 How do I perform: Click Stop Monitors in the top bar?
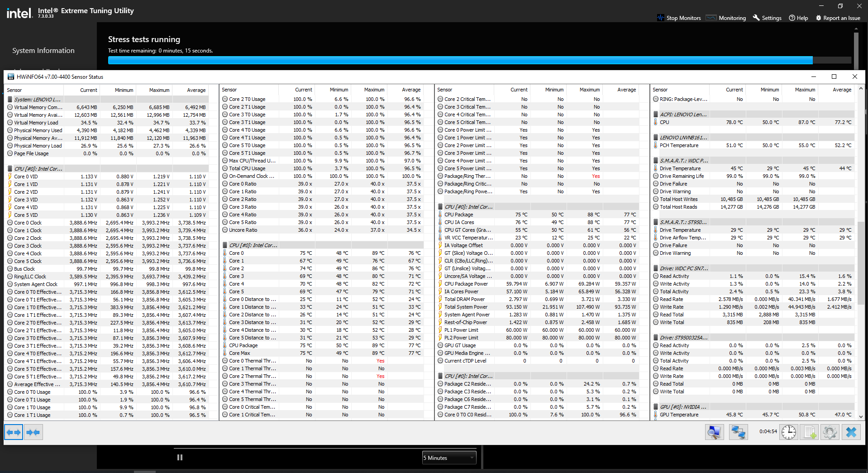click(679, 18)
